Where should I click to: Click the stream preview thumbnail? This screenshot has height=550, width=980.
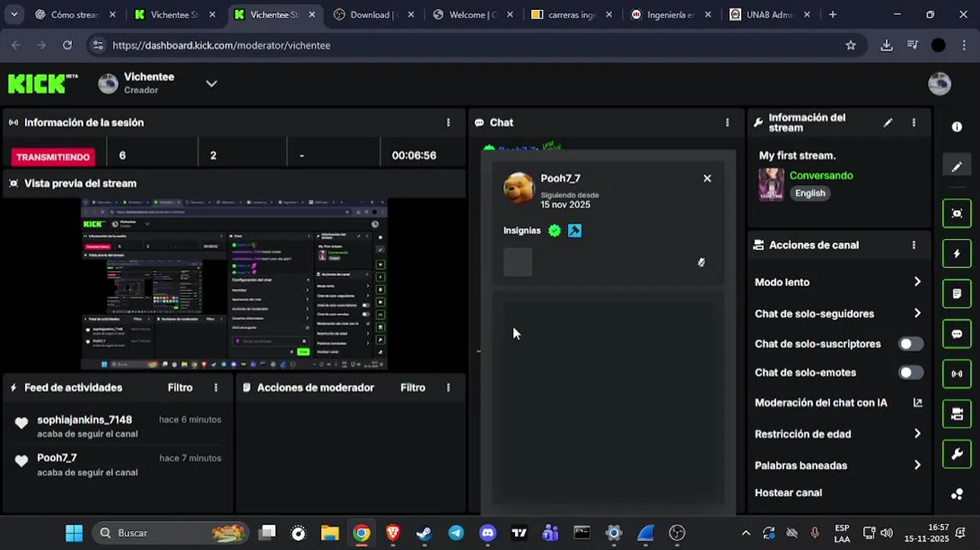click(234, 284)
